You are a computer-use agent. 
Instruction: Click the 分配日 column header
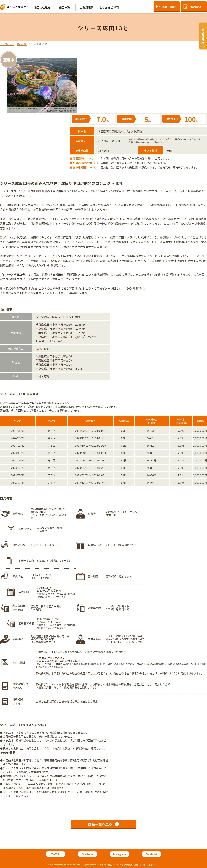17,421
